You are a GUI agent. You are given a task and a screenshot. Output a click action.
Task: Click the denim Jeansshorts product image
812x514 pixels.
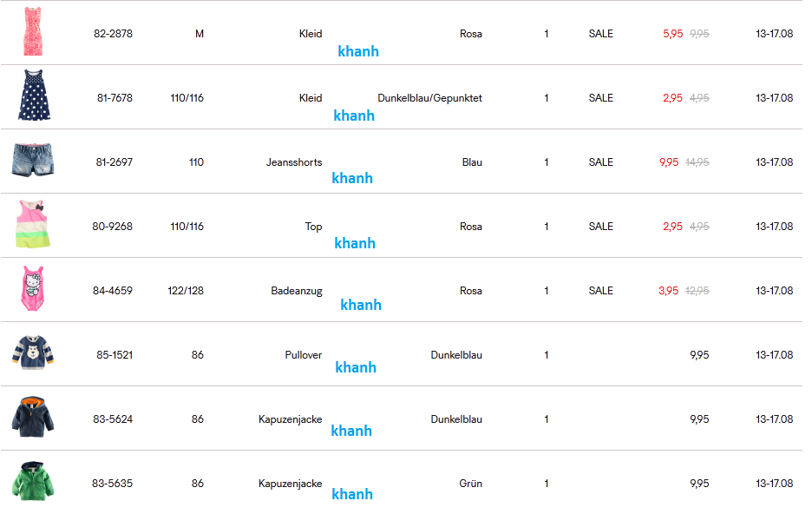tap(33, 160)
